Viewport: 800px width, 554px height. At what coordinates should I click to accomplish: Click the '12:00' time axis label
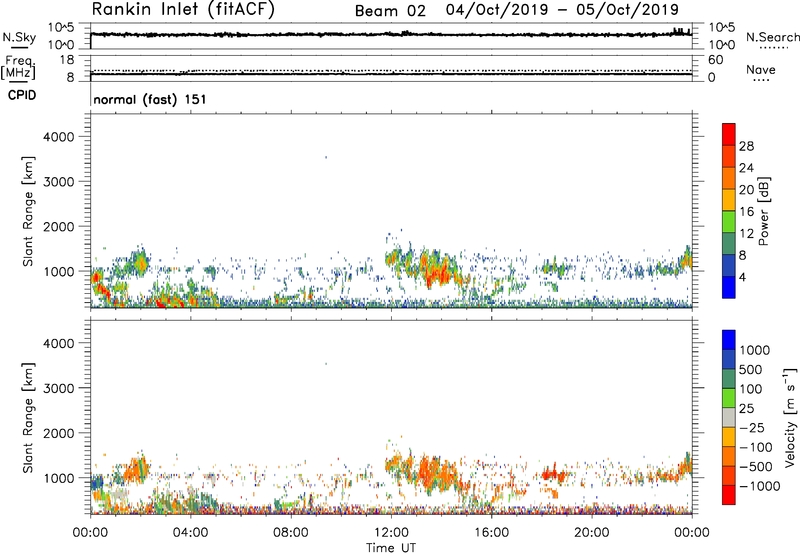(391, 533)
